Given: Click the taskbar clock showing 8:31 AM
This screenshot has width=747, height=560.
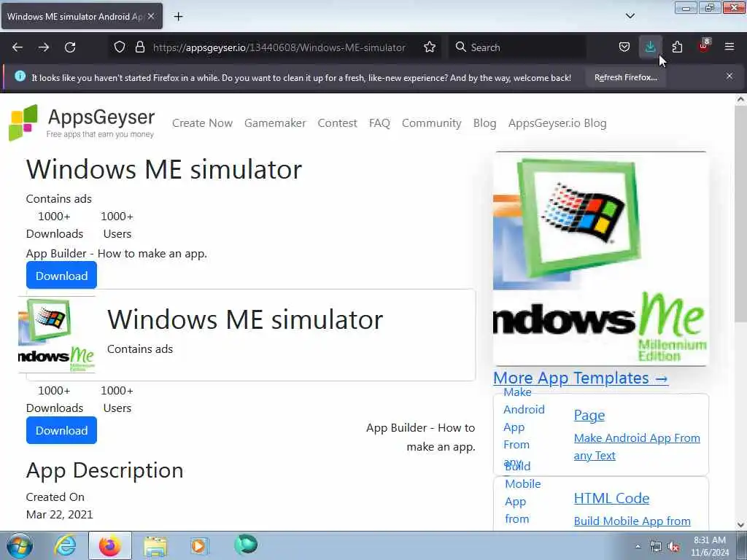Looking at the screenshot, I should 710,546.
